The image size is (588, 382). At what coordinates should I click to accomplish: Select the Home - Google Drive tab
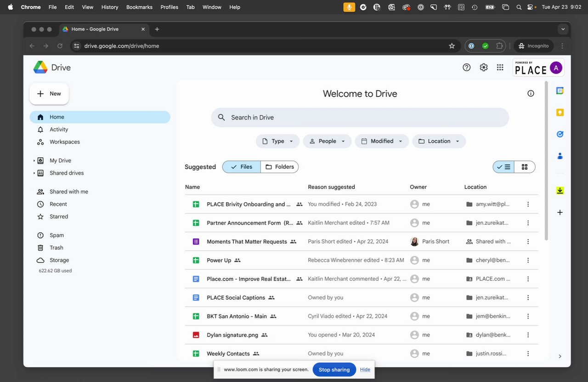tap(103, 29)
